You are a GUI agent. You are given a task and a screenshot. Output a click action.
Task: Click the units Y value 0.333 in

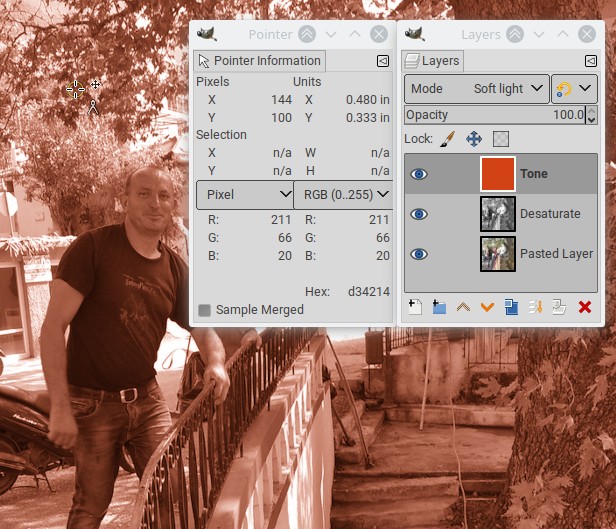(368, 118)
